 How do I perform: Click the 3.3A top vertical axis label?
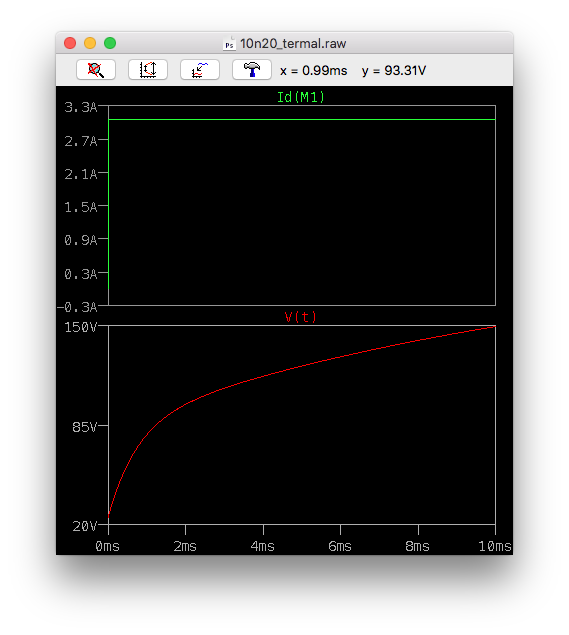click(81, 107)
